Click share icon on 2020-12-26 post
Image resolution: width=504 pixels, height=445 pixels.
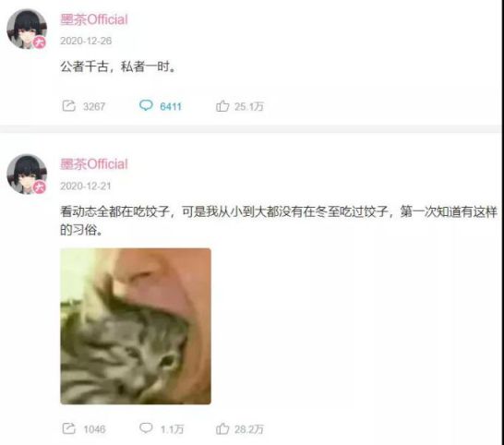pyautogui.click(x=69, y=106)
